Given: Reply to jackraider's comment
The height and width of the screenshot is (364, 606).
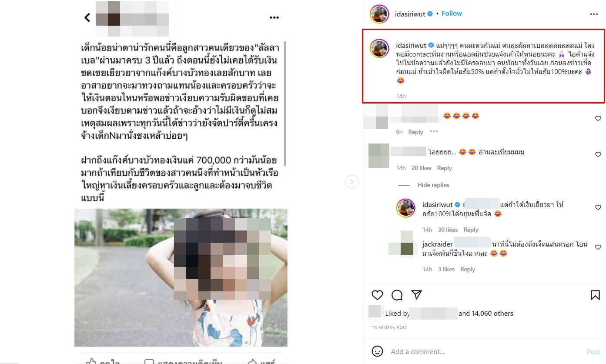Looking at the screenshot, I should (x=468, y=269).
